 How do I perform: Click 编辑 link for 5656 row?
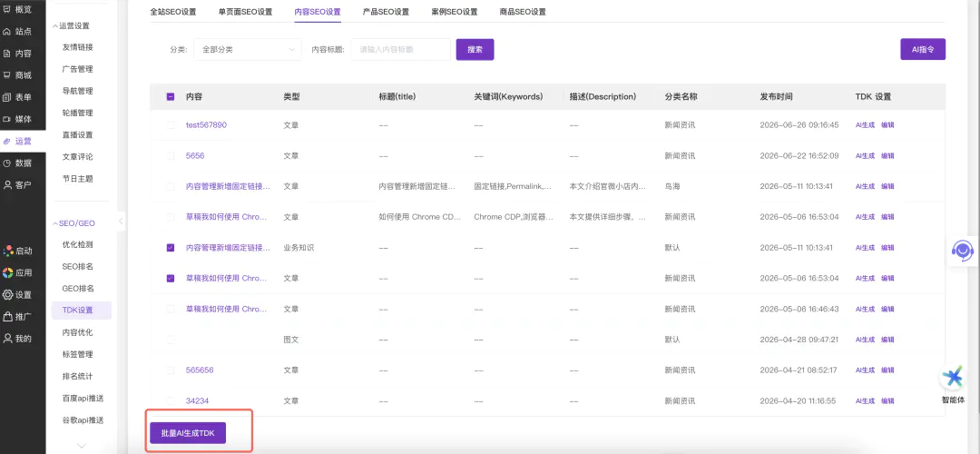(x=887, y=155)
